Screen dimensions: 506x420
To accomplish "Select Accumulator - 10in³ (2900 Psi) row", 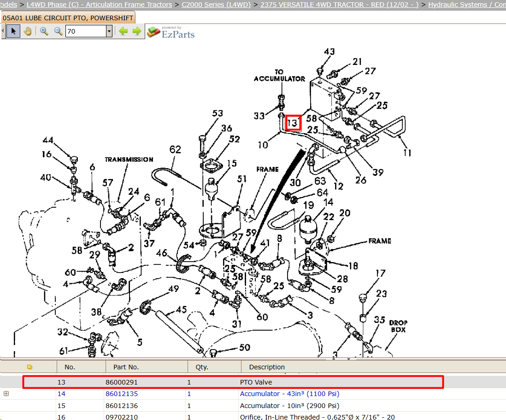I will point(253,405).
